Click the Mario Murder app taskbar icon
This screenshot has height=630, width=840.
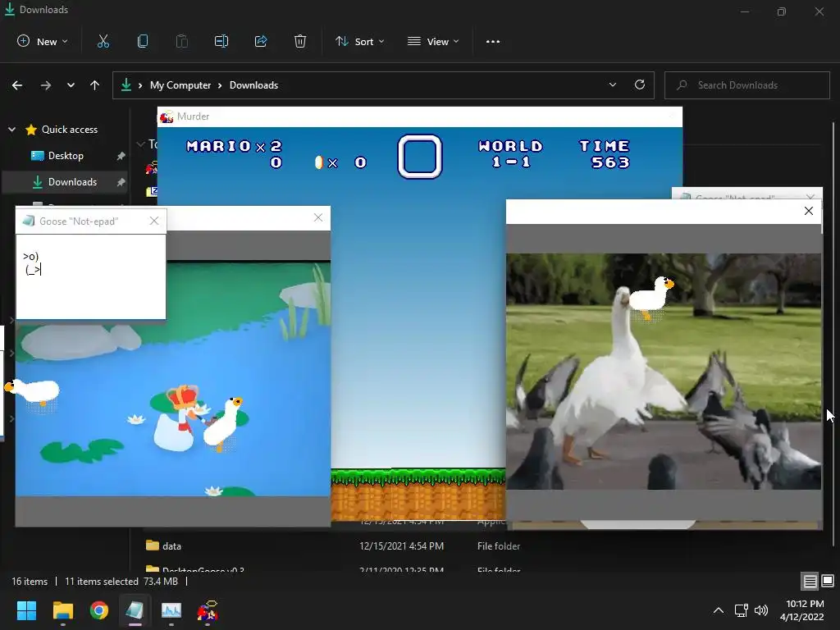tap(208, 610)
